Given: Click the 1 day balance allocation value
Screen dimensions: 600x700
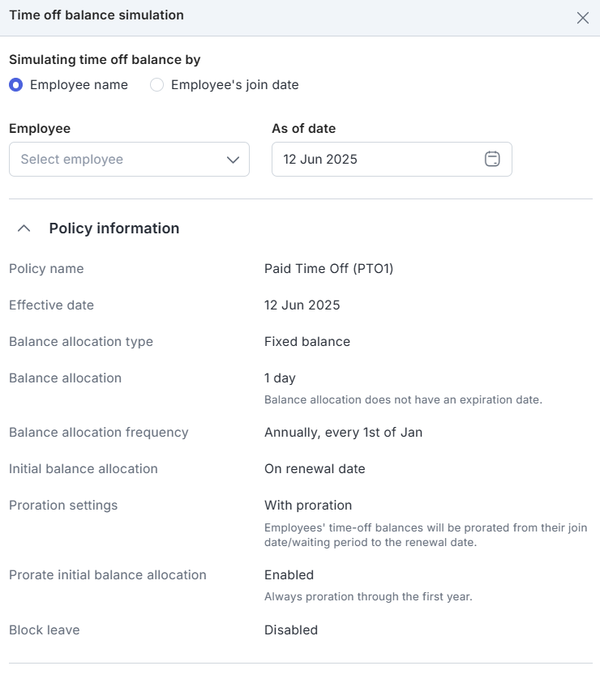Looking at the screenshot, I should pos(280,378).
